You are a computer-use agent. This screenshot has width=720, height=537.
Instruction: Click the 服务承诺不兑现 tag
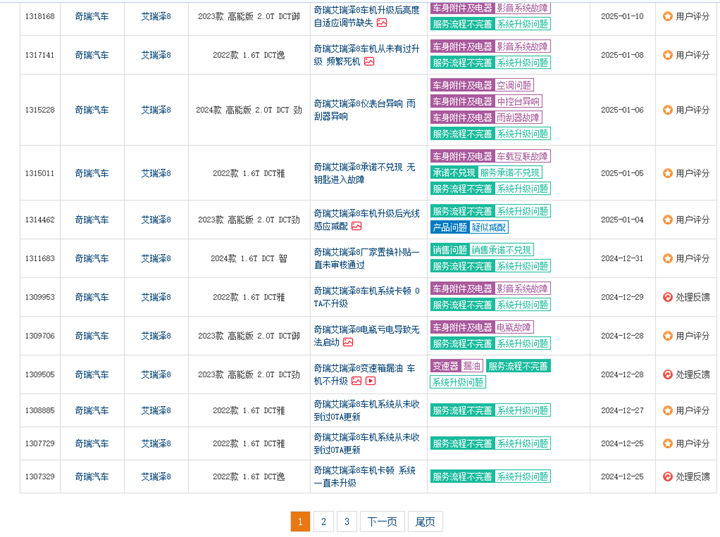(x=510, y=172)
